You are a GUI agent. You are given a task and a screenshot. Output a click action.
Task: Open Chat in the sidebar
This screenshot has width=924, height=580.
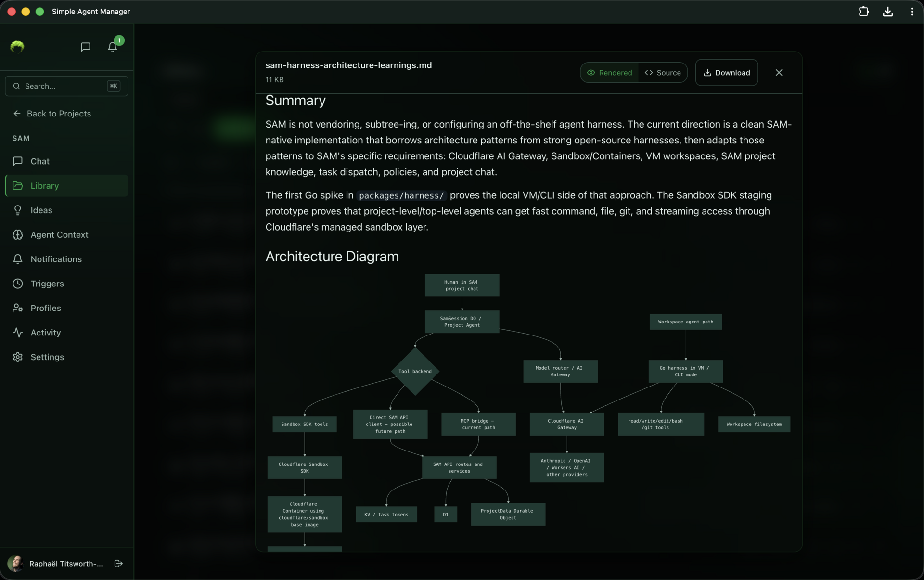tap(66, 161)
